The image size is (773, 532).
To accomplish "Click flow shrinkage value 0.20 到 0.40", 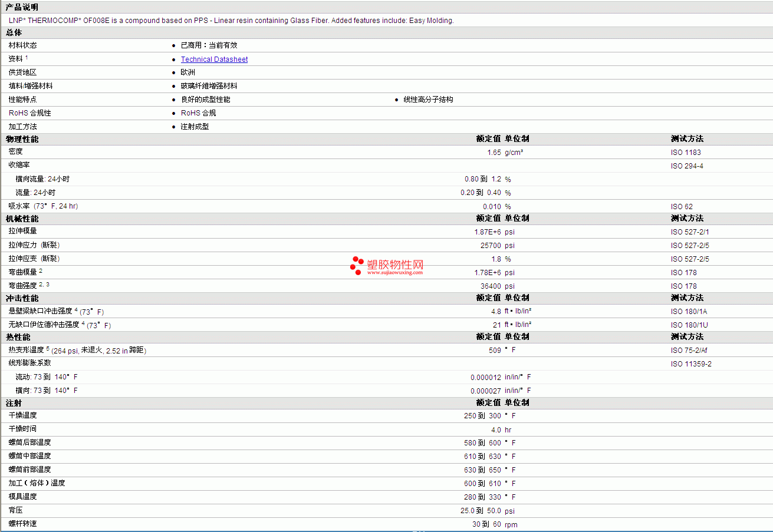I will (481, 193).
